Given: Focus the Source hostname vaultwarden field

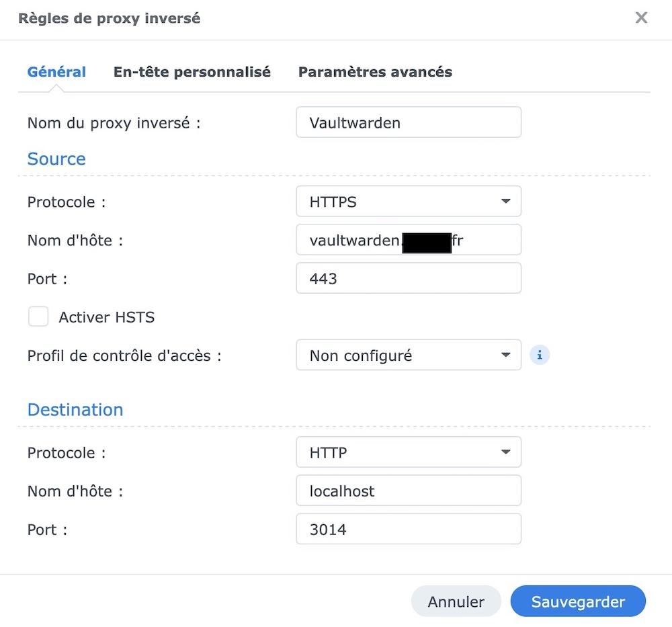Looking at the screenshot, I should pos(408,240).
